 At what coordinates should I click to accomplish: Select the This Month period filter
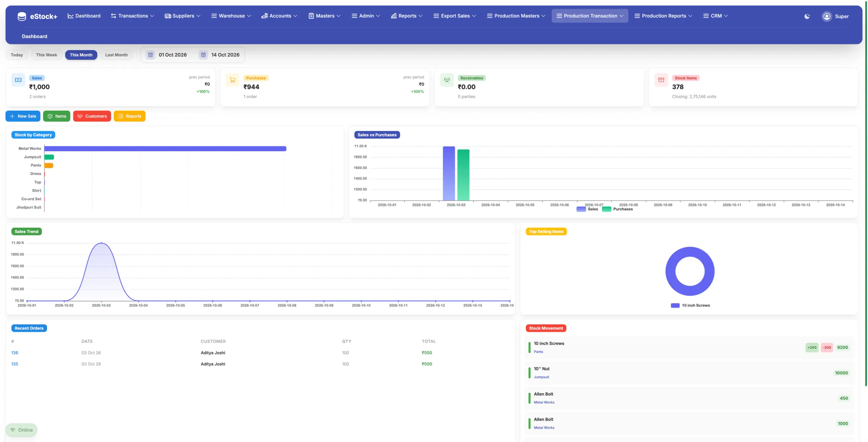coord(81,55)
